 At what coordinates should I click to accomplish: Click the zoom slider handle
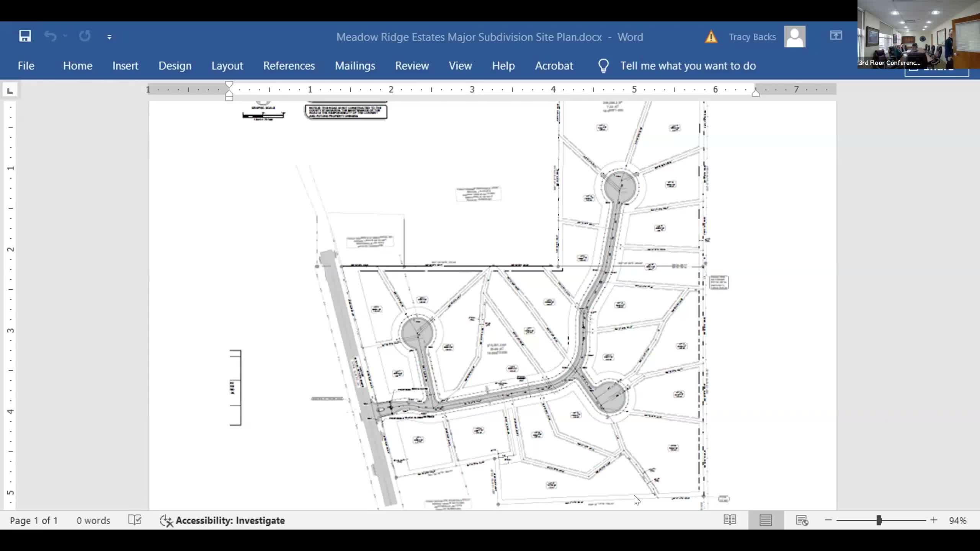tap(879, 520)
